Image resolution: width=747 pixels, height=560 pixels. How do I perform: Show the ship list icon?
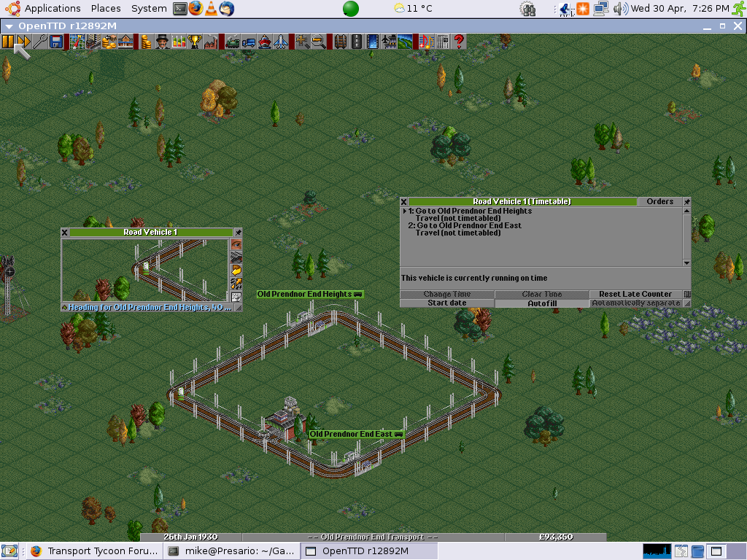point(264,42)
